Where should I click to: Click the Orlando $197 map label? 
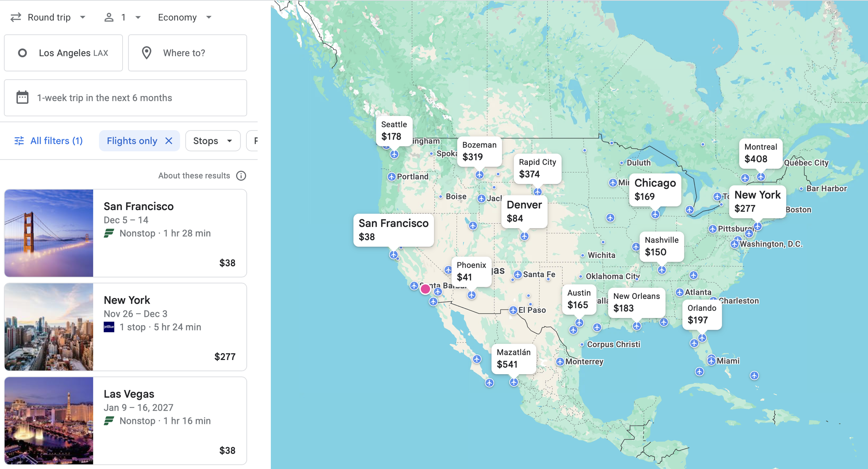click(x=702, y=315)
